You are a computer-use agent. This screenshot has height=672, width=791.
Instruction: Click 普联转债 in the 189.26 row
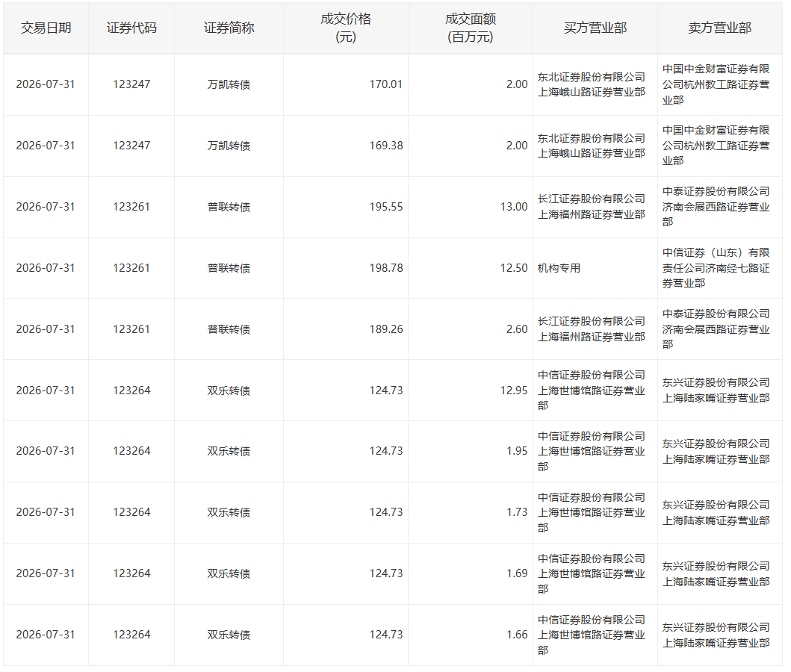point(229,329)
